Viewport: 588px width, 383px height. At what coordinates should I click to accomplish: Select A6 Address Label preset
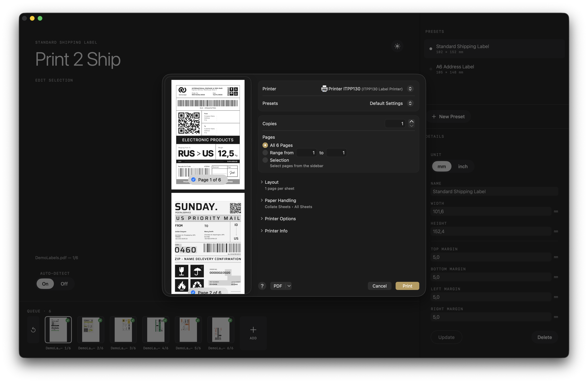tap(495, 69)
